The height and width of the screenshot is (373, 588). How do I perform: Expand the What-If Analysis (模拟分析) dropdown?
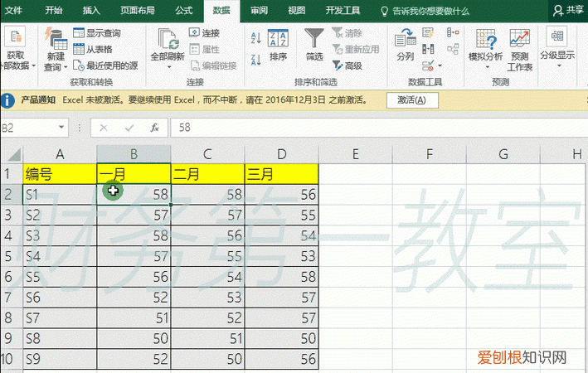coord(488,67)
